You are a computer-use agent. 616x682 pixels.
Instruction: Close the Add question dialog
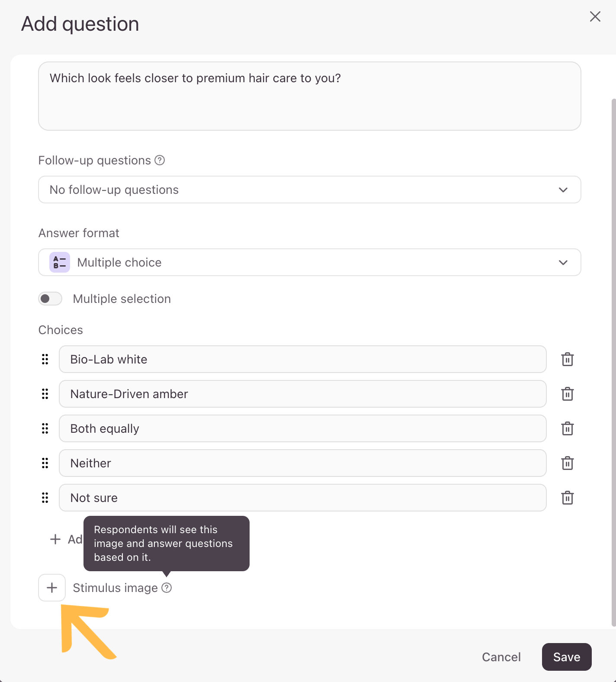[x=595, y=16]
